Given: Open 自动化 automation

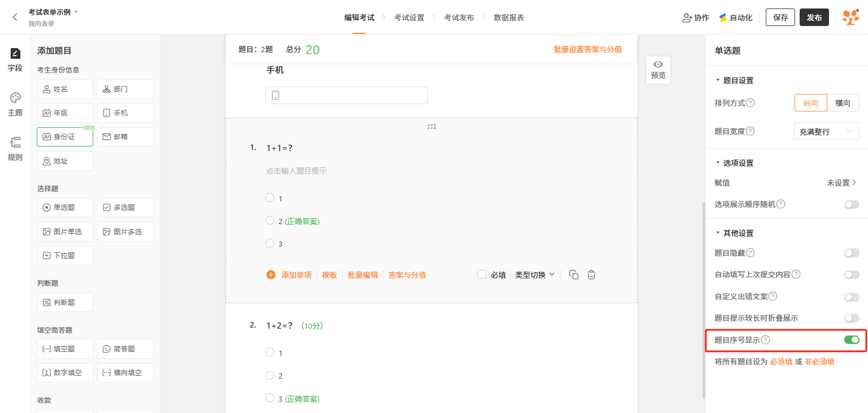Looking at the screenshot, I should [735, 18].
